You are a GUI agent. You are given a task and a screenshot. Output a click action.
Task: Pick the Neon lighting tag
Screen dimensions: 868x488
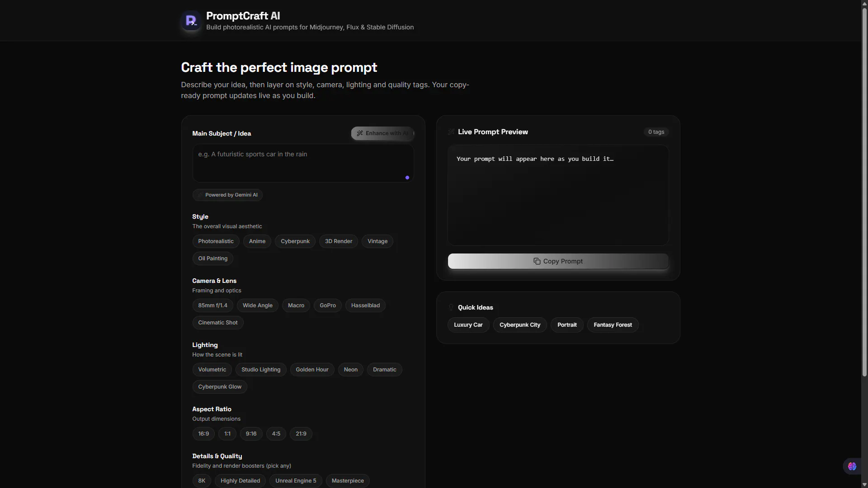pos(351,370)
